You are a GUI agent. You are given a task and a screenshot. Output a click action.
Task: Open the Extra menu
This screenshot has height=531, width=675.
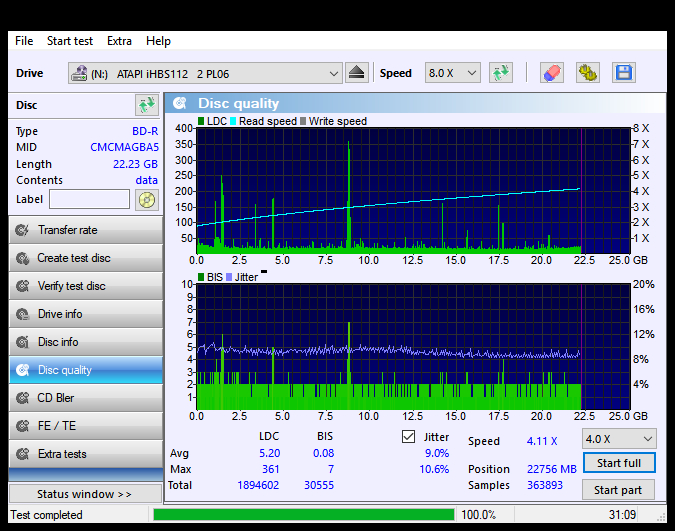coord(119,41)
